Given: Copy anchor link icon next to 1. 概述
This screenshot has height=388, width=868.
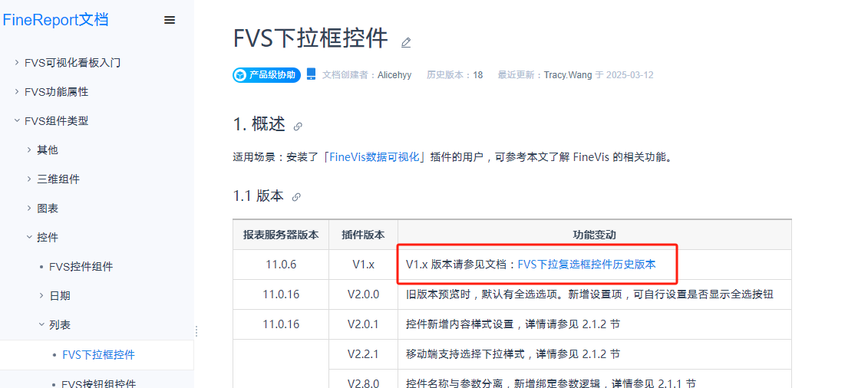Looking at the screenshot, I should (298, 126).
